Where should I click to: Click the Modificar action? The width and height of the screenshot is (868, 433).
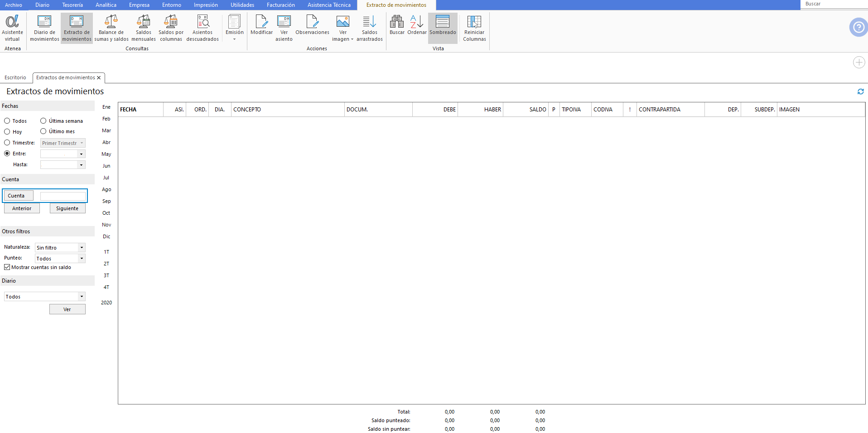tap(261, 25)
